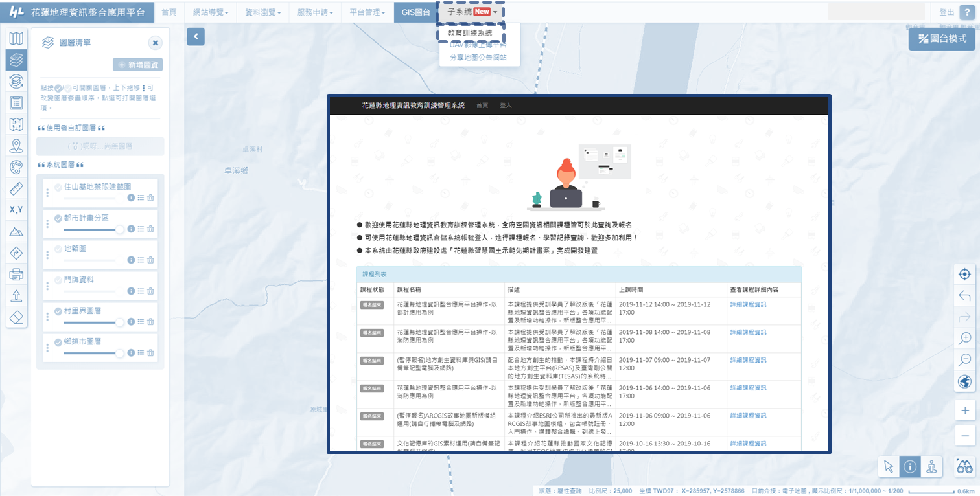This screenshot has height=496, width=980.
Task: Toggle the 都市計畫分區 layer checkbox
Action: pyautogui.click(x=58, y=218)
